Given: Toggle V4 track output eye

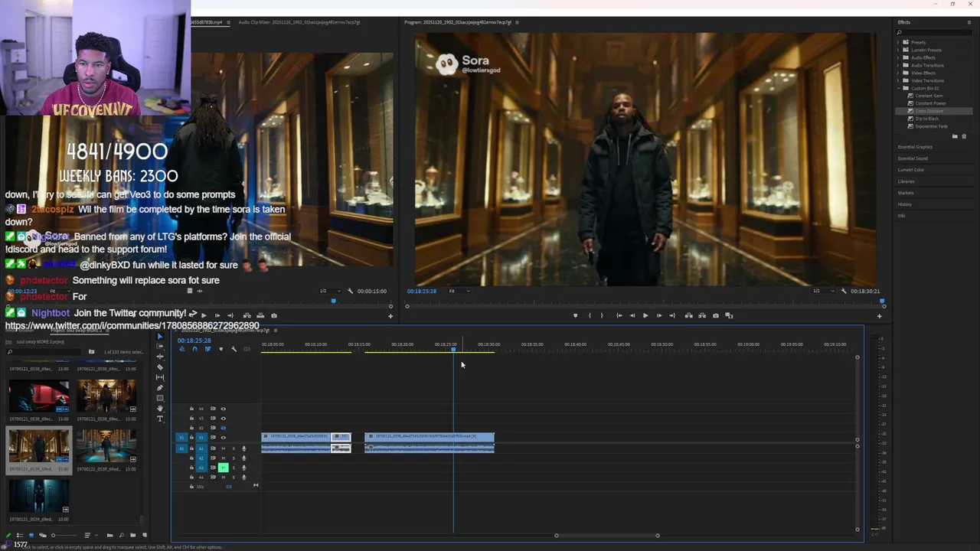Looking at the screenshot, I should 223,409.
